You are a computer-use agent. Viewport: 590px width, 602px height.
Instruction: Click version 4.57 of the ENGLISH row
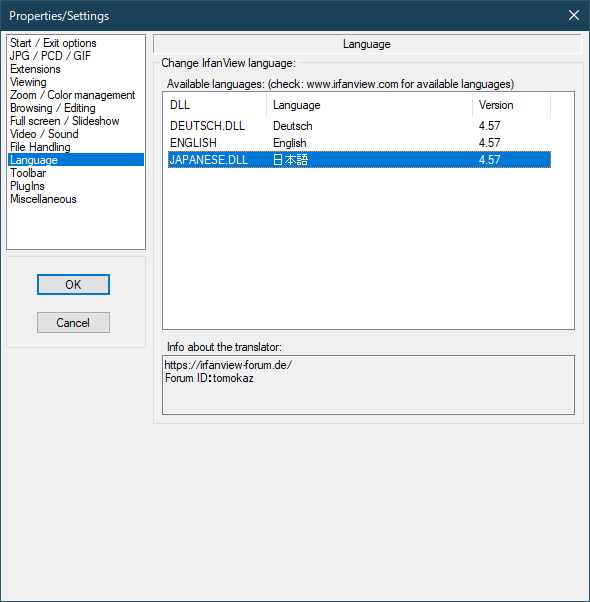point(489,143)
